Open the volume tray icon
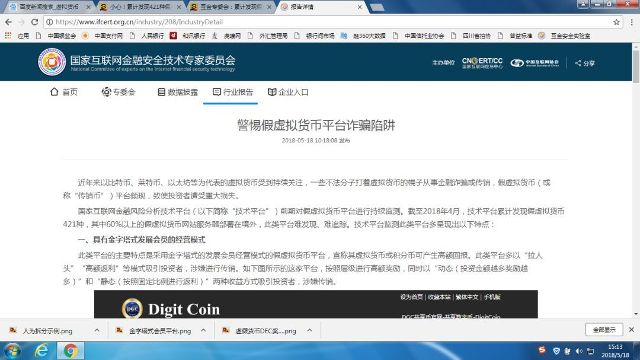This screenshot has width=640, height=360. click(579, 351)
